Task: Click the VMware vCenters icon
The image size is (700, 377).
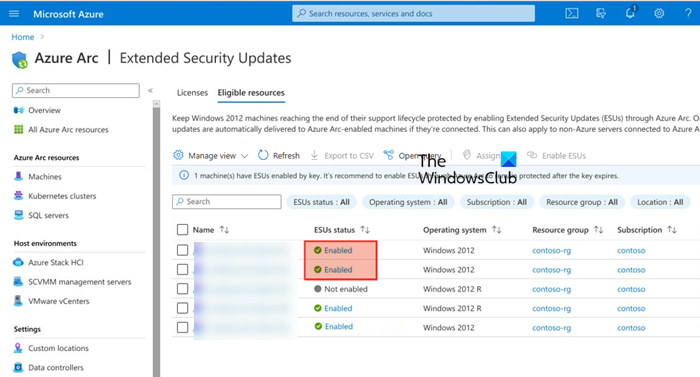Action: tap(18, 301)
